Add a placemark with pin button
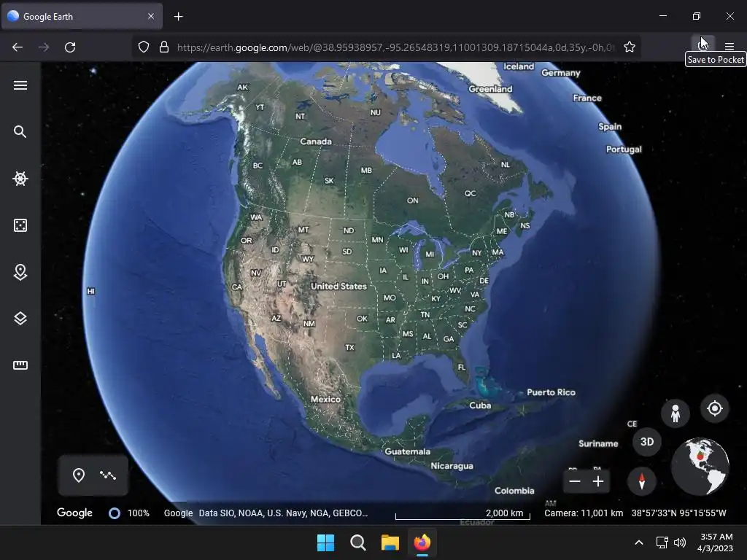Screen dimensions: 747x560 tap(79, 475)
